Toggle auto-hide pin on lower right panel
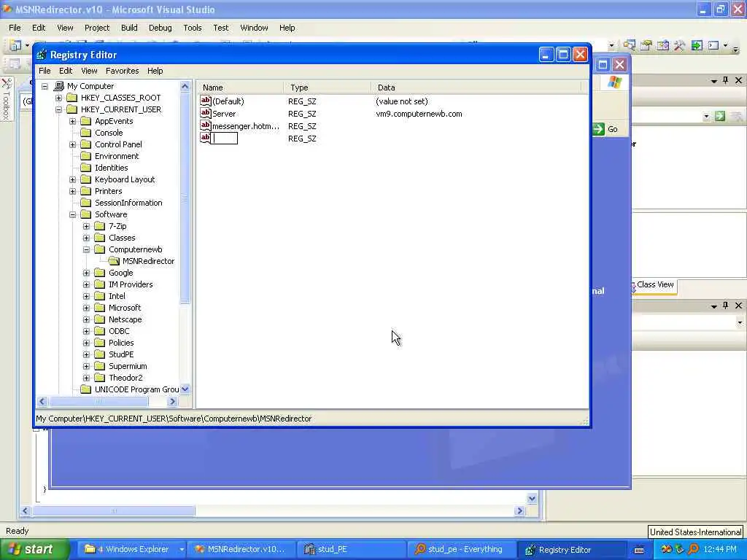This screenshot has height=560, width=747. 726,306
